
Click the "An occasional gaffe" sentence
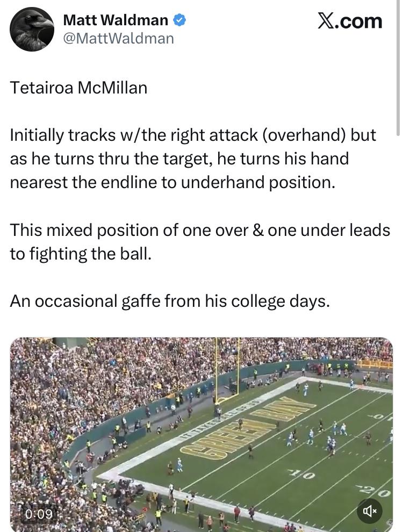click(169, 301)
